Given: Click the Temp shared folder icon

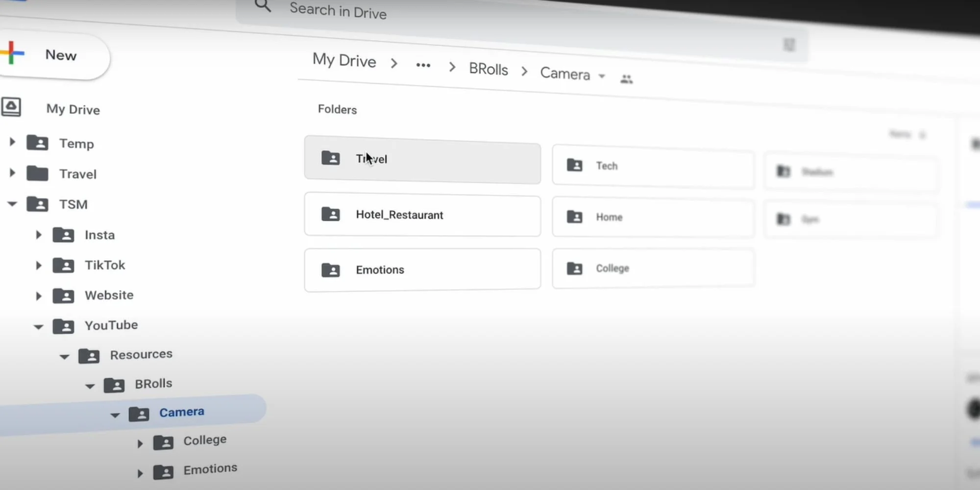Looking at the screenshot, I should click(x=37, y=143).
